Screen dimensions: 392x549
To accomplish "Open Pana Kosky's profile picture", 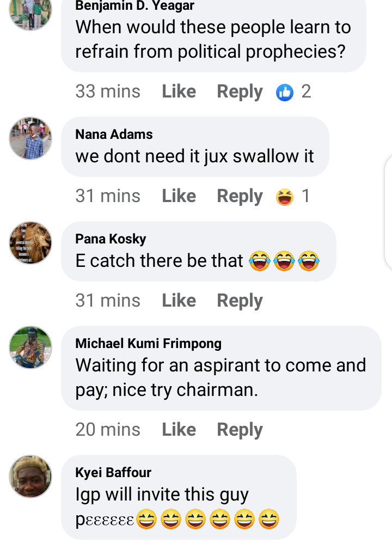I will (30, 243).
